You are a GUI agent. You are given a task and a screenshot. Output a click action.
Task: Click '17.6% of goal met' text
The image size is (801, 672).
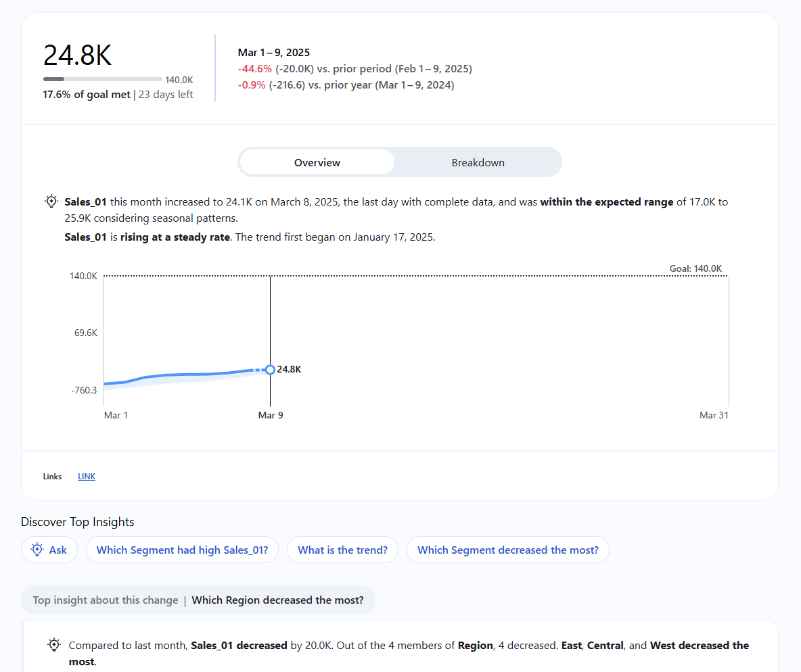tap(87, 95)
